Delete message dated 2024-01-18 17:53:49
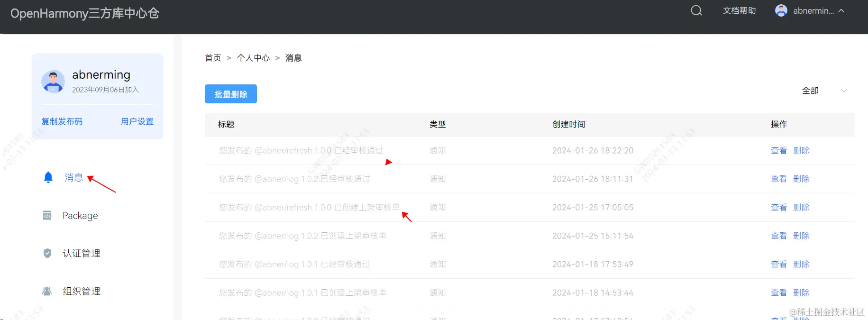Image resolution: width=868 pixels, height=320 pixels. [802, 264]
